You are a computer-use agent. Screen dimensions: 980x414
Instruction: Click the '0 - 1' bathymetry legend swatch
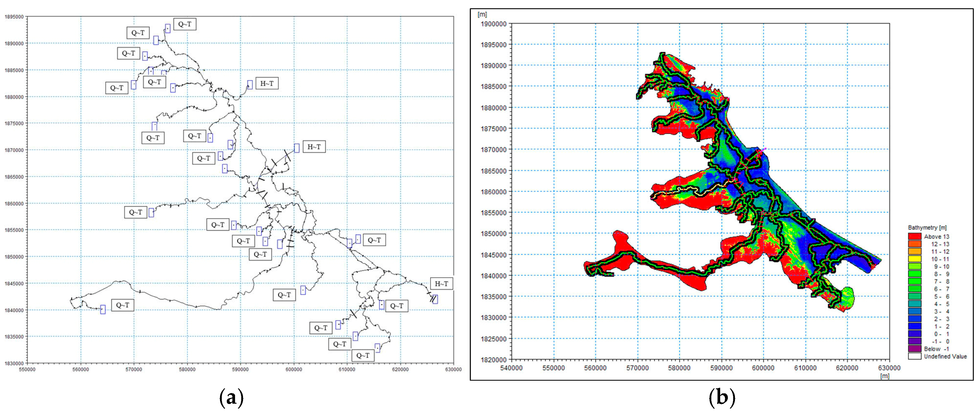click(915, 334)
